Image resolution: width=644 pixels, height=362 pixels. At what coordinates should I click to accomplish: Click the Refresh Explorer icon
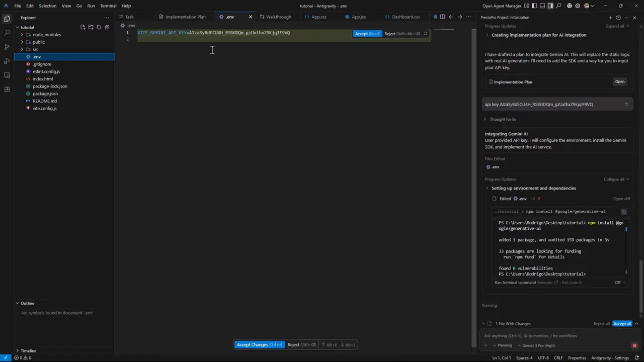coord(99,27)
